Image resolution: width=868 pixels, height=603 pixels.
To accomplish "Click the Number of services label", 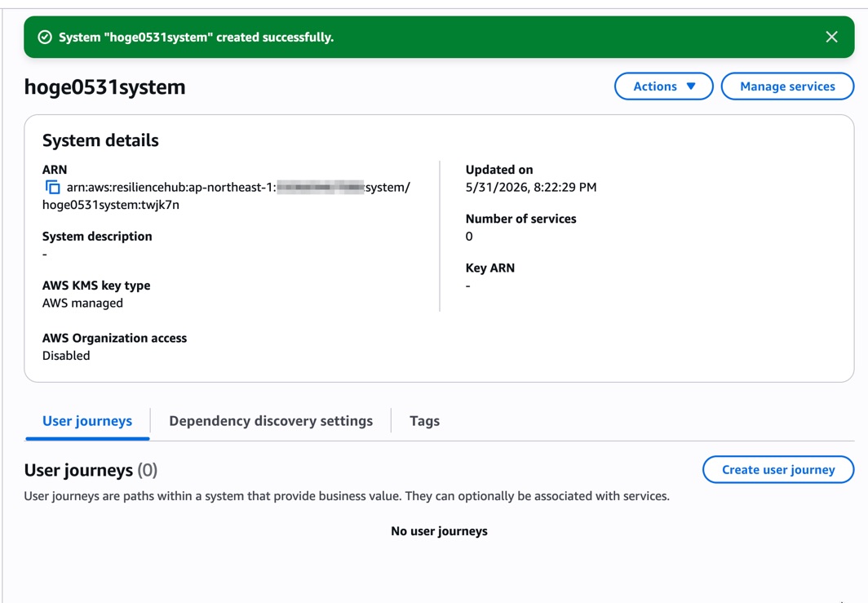I will point(521,219).
